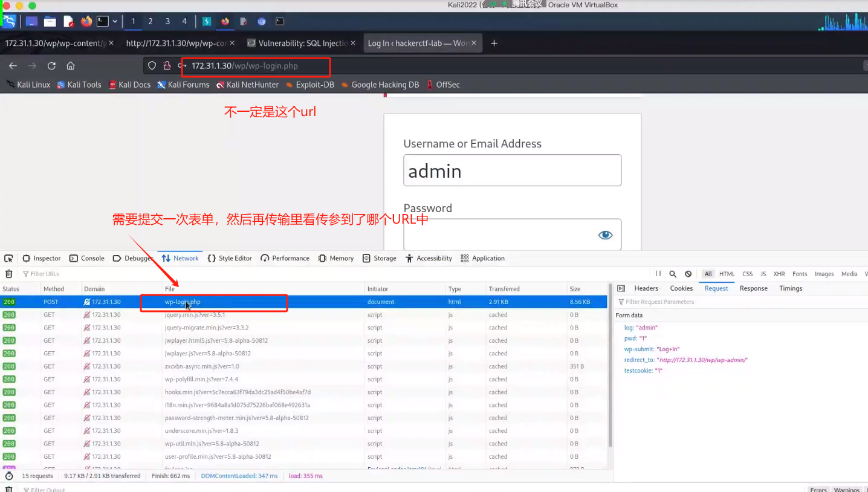The width and height of the screenshot is (868, 492).
Task: Sort requests by the Transferred column
Action: (525, 289)
